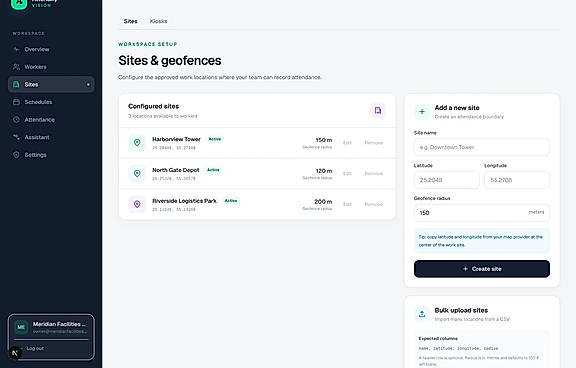
Task: Click the Riverside Logistics Park name
Action: 184,201
